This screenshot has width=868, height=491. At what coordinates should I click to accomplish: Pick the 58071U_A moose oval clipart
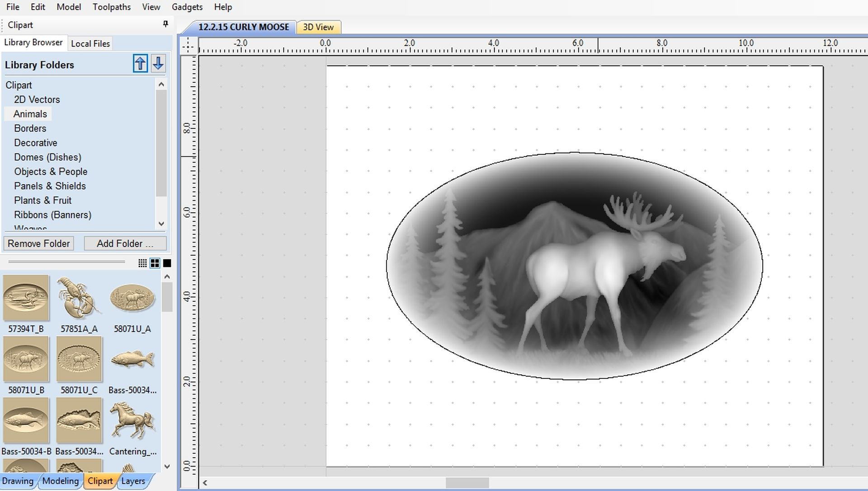132,298
